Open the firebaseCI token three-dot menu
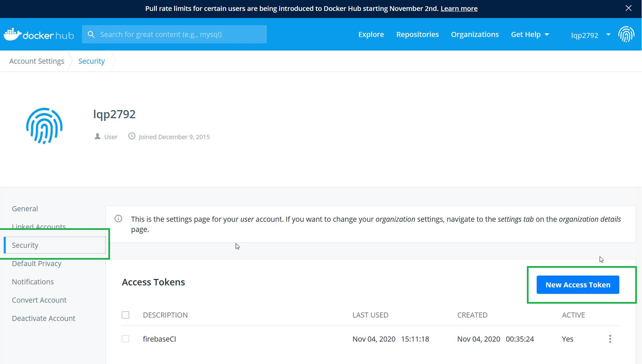The height and width of the screenshot is (364, 642). coord(610,339)
